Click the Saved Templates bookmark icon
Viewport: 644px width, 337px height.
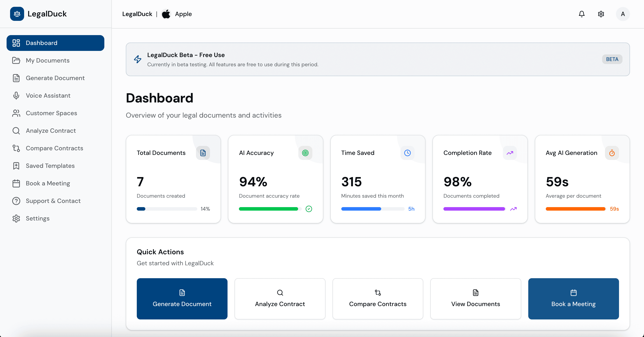[16, 166]
